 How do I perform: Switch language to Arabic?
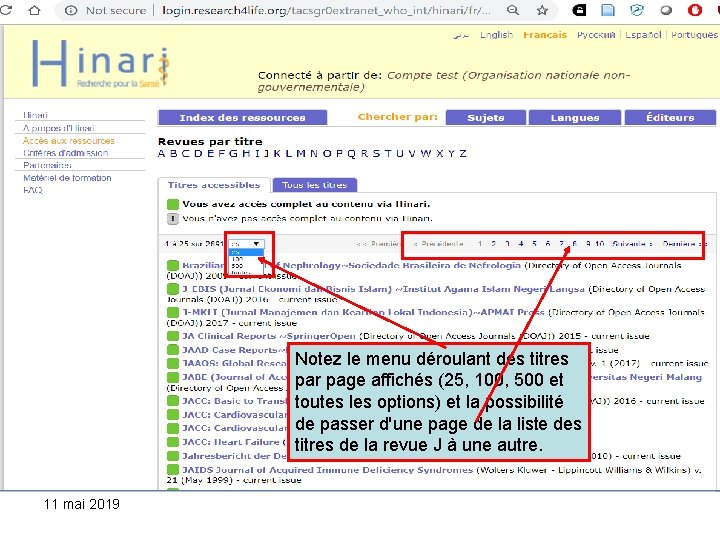click(461, 35)
